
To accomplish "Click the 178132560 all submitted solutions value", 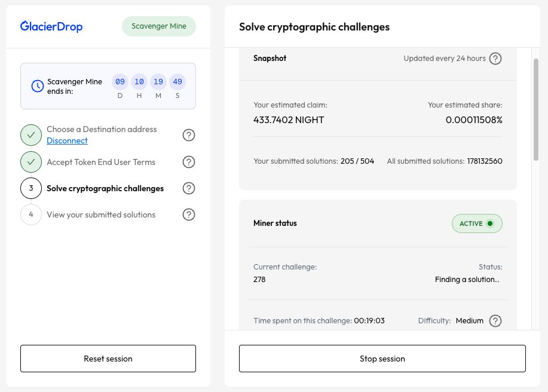I will pos(485,161).
